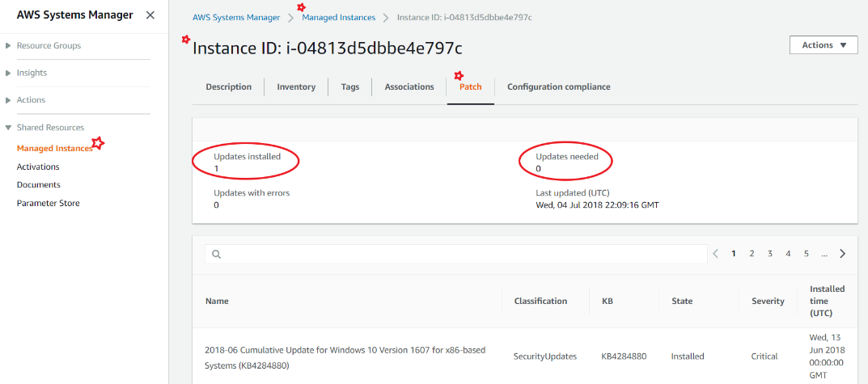Open the Configuration compliance tab
Image resolution: width=868 pixels, height=384 pixels.
(x=558, y=87)
